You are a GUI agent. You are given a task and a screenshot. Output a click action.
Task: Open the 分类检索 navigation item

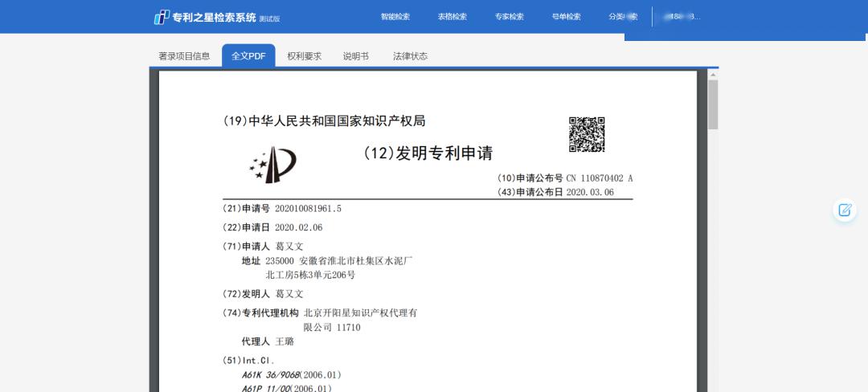click(x=624, y=17)
